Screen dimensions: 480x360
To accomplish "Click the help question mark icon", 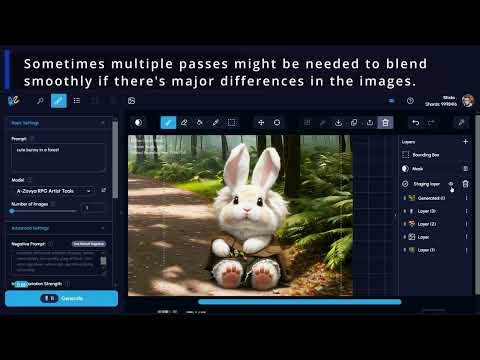I will pyautogui.click(x=410, y=100).
